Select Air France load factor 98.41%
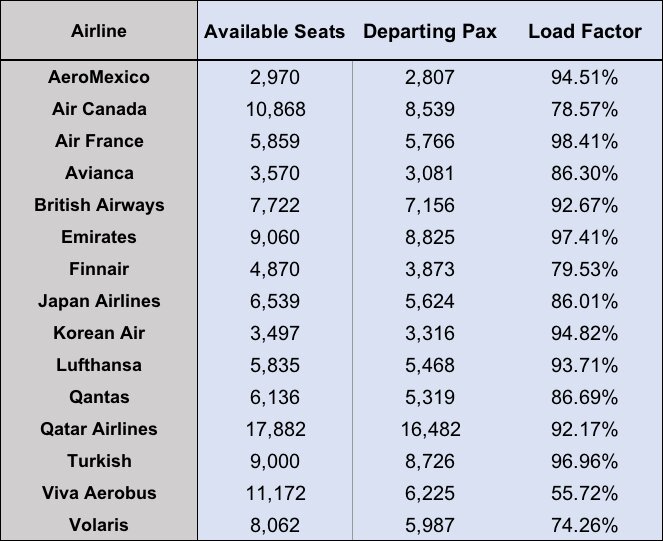663x541 pixels. 584,141
